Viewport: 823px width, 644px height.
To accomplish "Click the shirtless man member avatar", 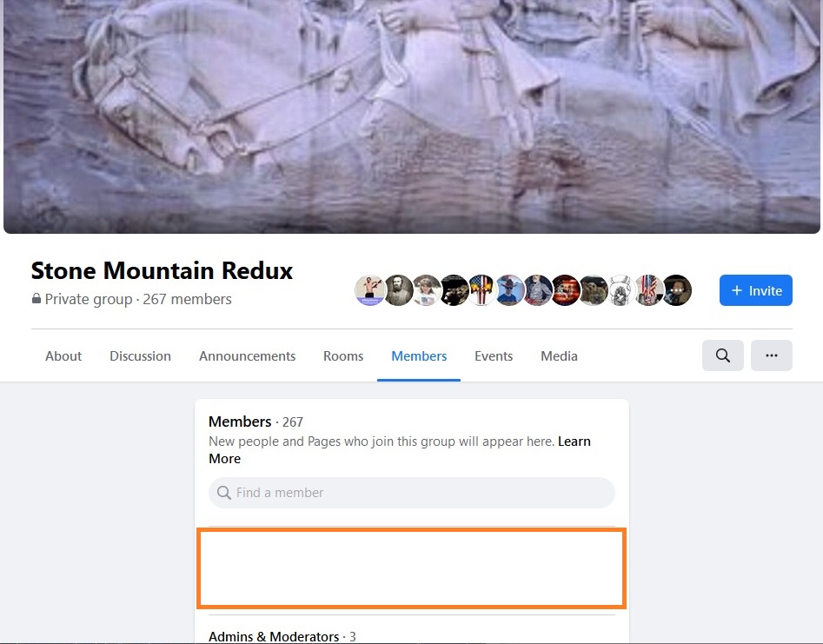I will 370,290.
